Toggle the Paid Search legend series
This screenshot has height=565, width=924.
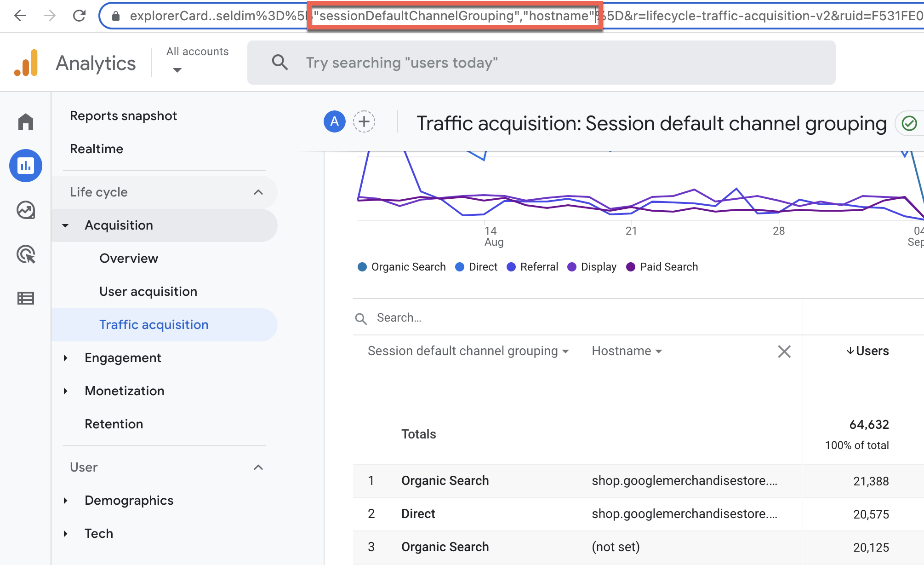coord(662,267)
